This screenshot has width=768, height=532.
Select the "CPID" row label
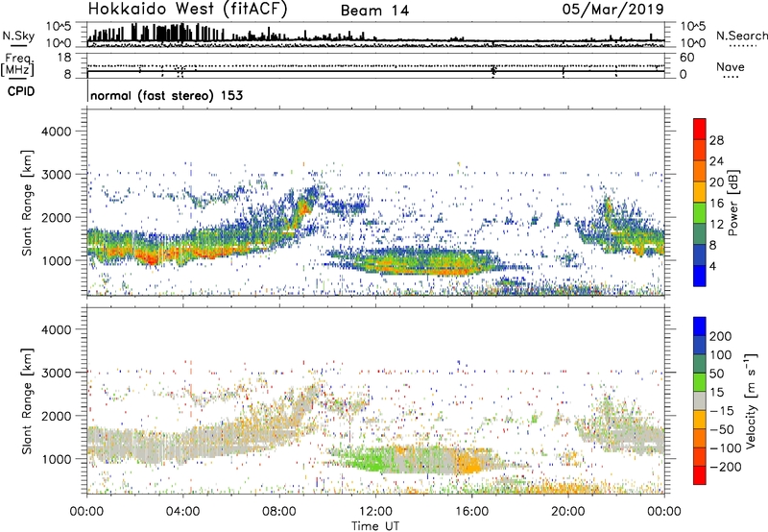21,91
